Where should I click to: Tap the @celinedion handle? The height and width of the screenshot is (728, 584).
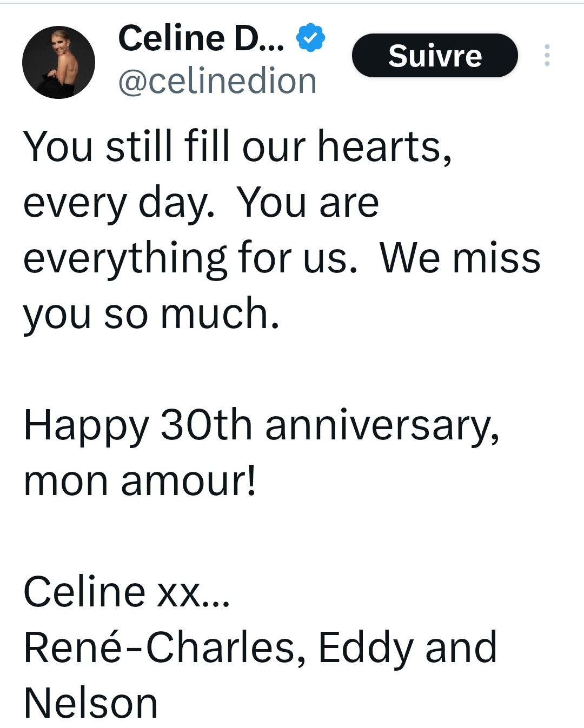pyautogui.click(x=217, y=82)
